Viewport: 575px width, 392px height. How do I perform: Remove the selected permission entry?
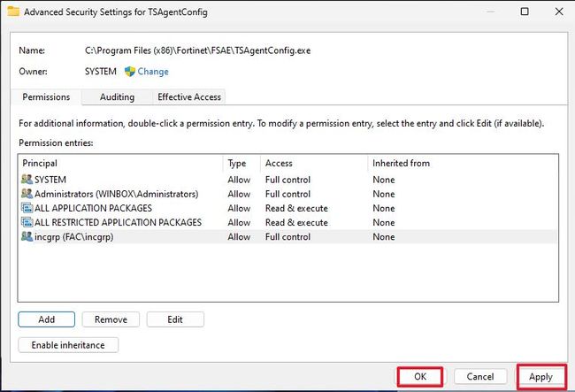[111, 319]
